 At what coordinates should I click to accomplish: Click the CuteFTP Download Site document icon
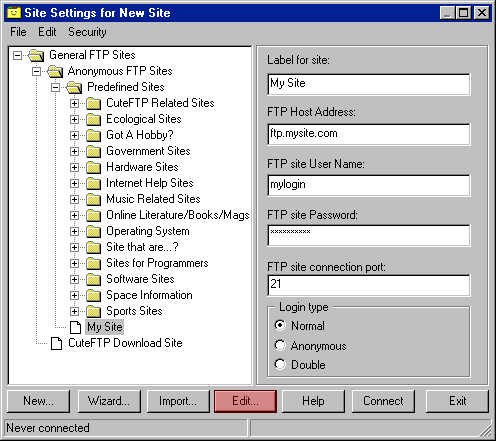[x=56, y=343]
